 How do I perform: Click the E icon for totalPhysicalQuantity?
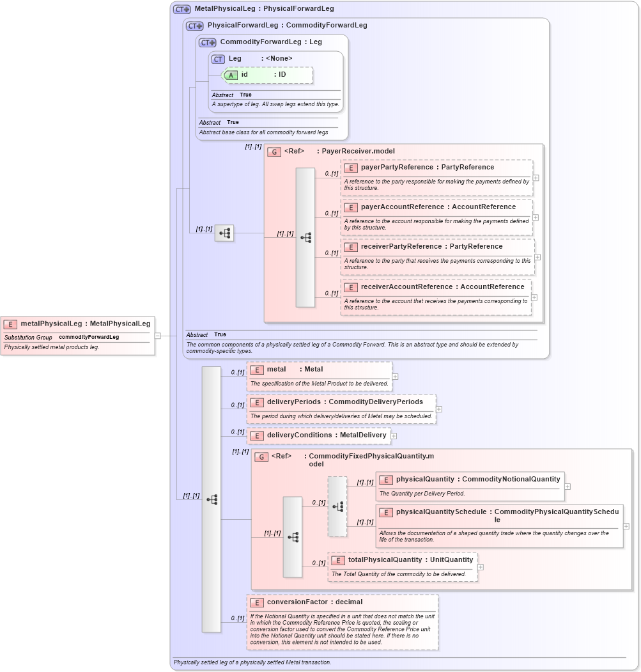point(337,559)
